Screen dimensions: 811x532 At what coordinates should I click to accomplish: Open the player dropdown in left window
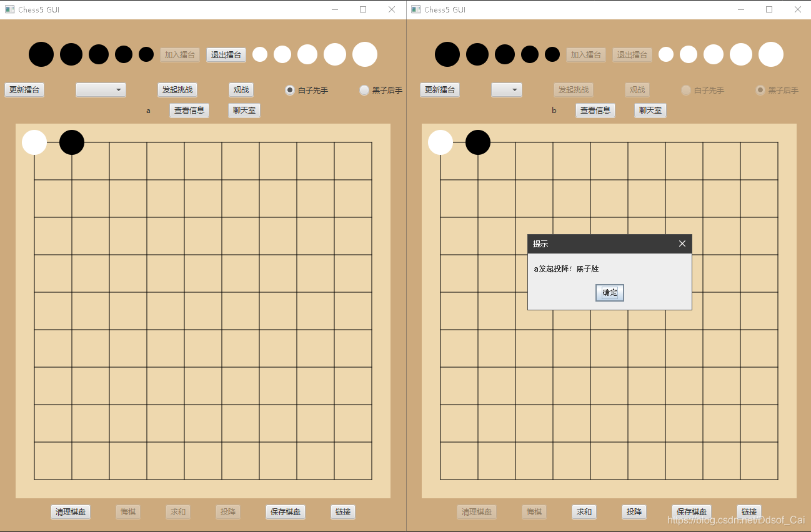coord(101,90)
